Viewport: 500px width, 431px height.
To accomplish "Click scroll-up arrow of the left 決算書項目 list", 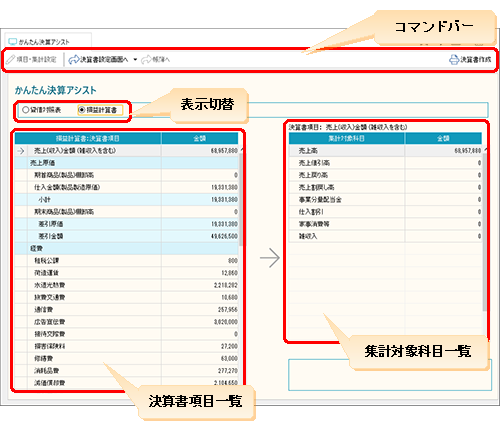I will [242, 150].
